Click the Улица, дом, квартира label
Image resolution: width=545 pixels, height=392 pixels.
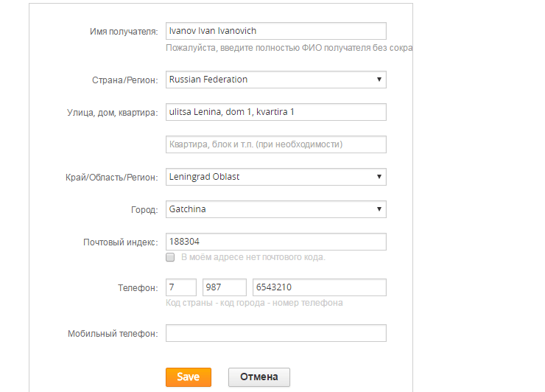112,113
